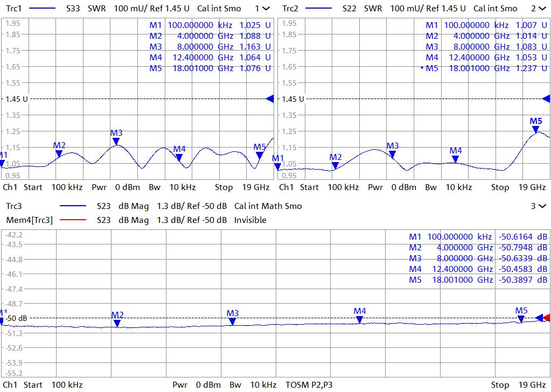Click blue Trc3 trace color line
551x392 pixels.
click(x=73, y=206)
